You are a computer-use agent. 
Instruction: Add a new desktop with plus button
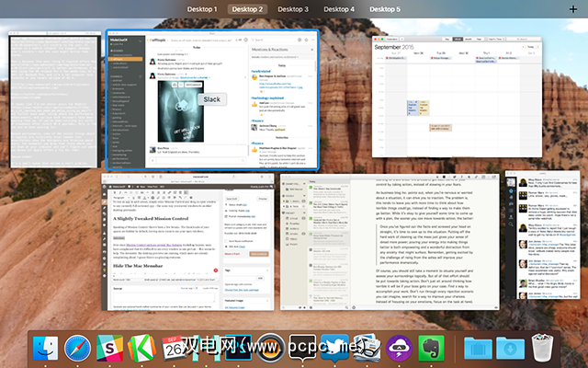tap(574, 8)
